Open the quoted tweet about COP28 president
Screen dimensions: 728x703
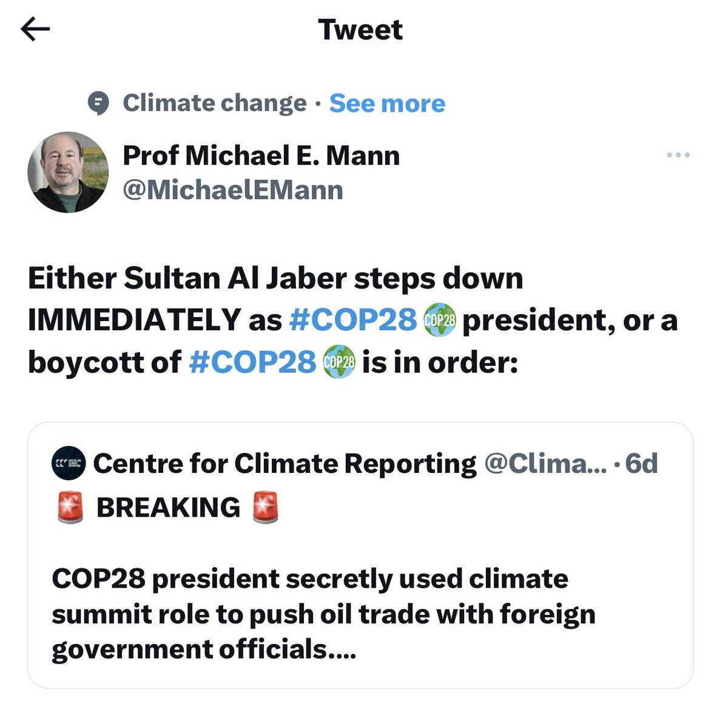(360, 555)
